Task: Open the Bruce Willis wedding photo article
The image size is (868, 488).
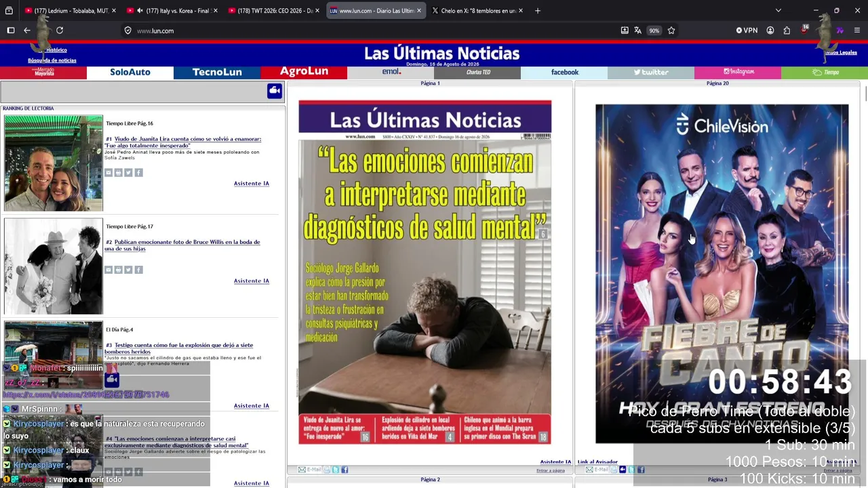Action: (x=182, y=245)
